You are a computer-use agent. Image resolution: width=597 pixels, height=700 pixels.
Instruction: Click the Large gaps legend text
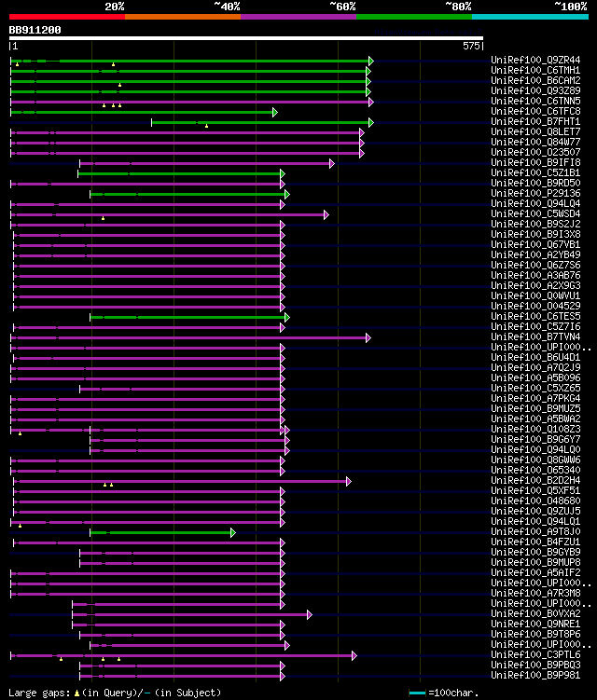(x=115, y=693)
